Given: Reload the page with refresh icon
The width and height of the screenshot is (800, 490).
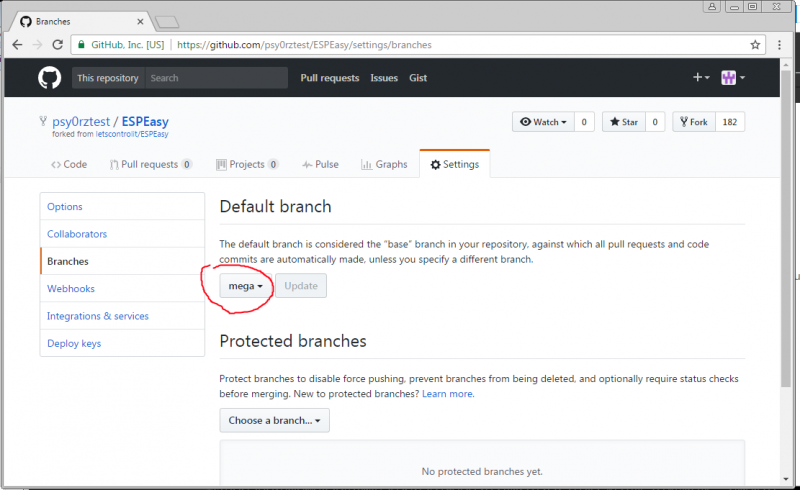Looking at the screenshot, I should [58, 45].
